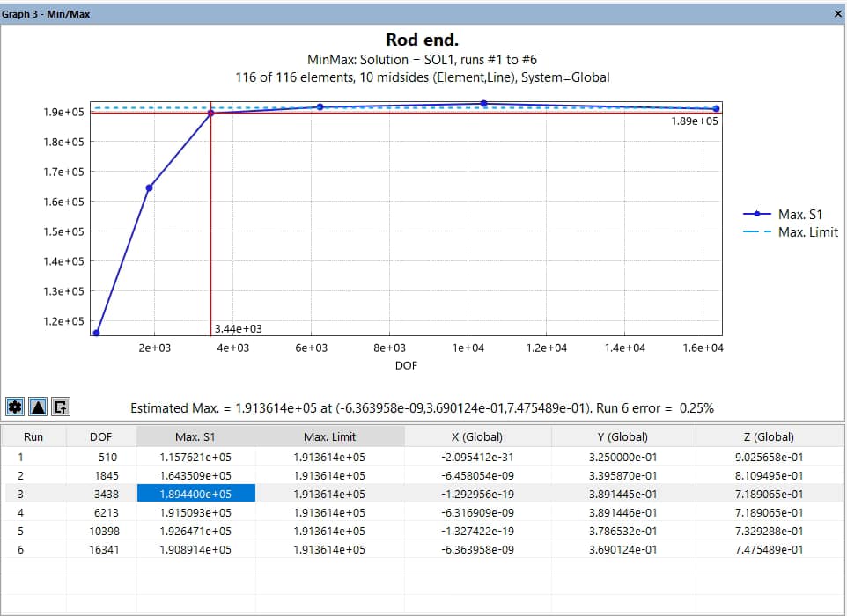Click the X (Global) column header
847x616 pixels.
pos(477,436)
